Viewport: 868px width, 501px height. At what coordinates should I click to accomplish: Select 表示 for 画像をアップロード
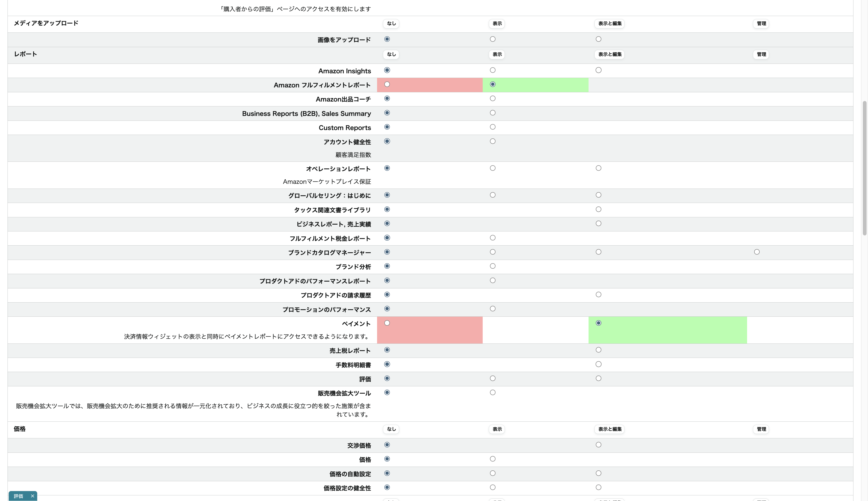point(493,39)
